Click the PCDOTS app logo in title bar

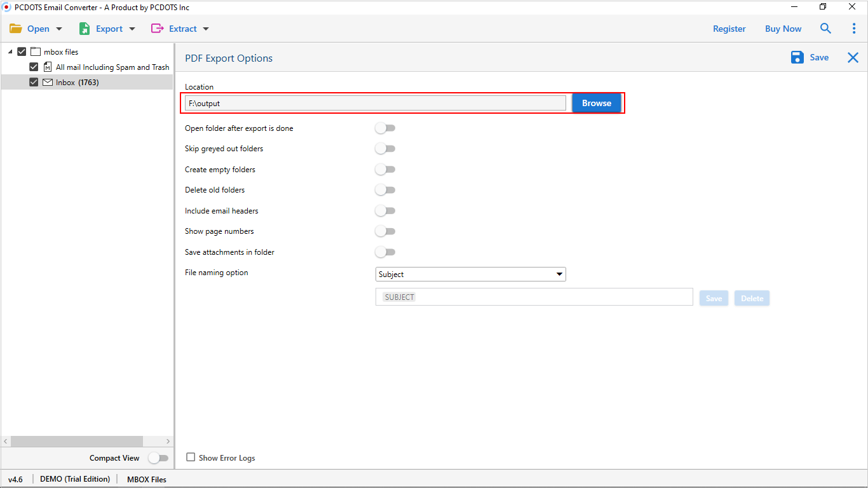7,7
